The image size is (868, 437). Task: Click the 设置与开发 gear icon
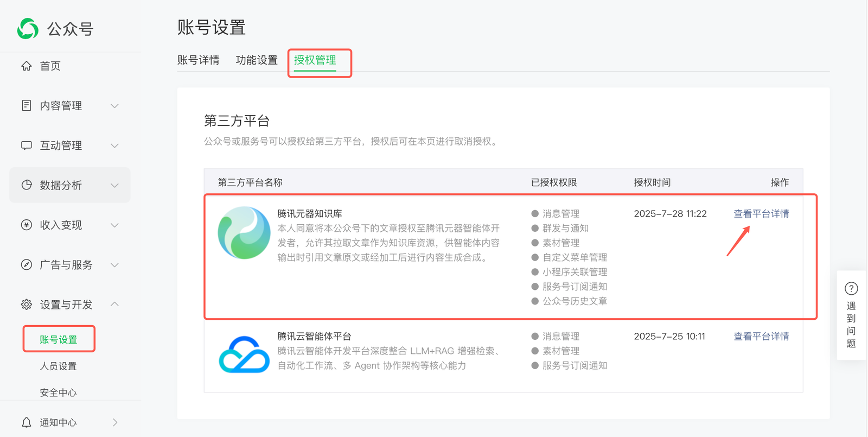pyautogui.click(x=27, y=305)
